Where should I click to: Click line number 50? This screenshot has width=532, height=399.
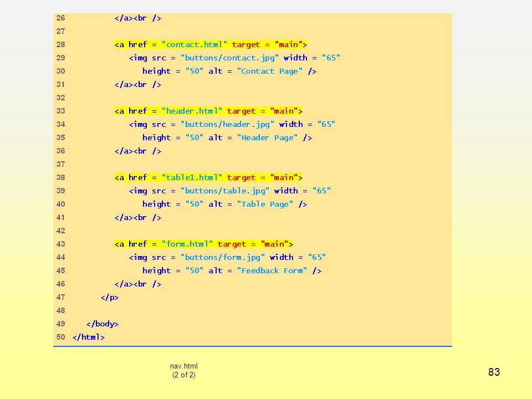tap(61, 337)
